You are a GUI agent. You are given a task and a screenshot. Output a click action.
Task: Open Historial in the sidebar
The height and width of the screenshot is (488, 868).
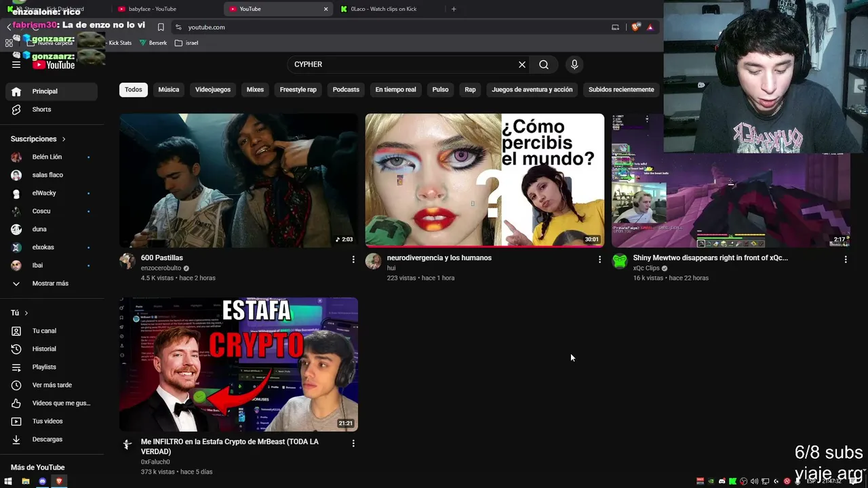[x=52, y=349]
